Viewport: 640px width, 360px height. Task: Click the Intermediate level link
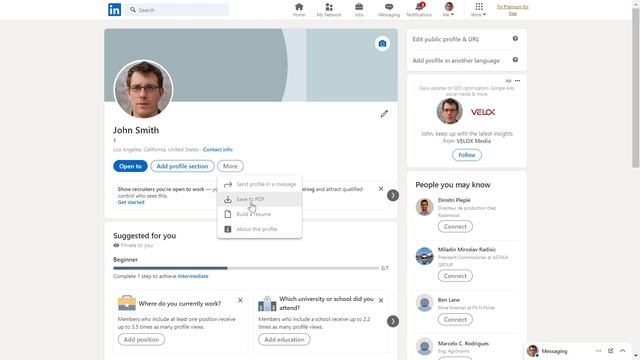coord(193,276)
